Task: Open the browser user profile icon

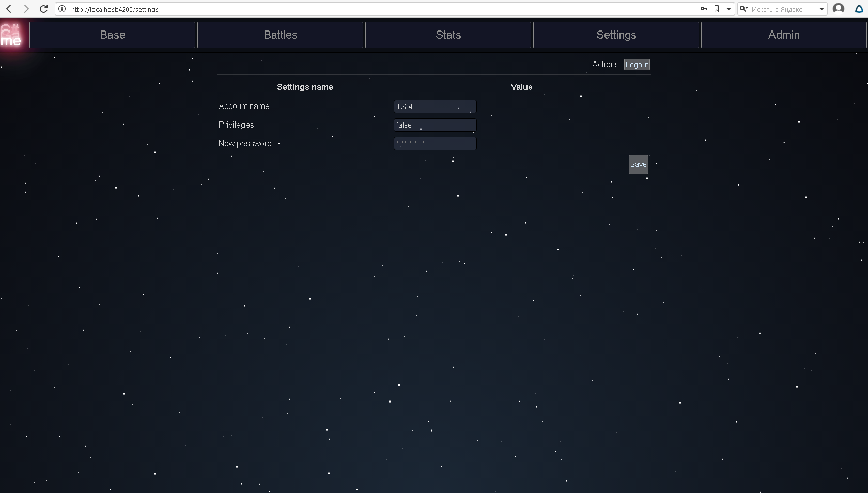Action: [x=839, y=9]
